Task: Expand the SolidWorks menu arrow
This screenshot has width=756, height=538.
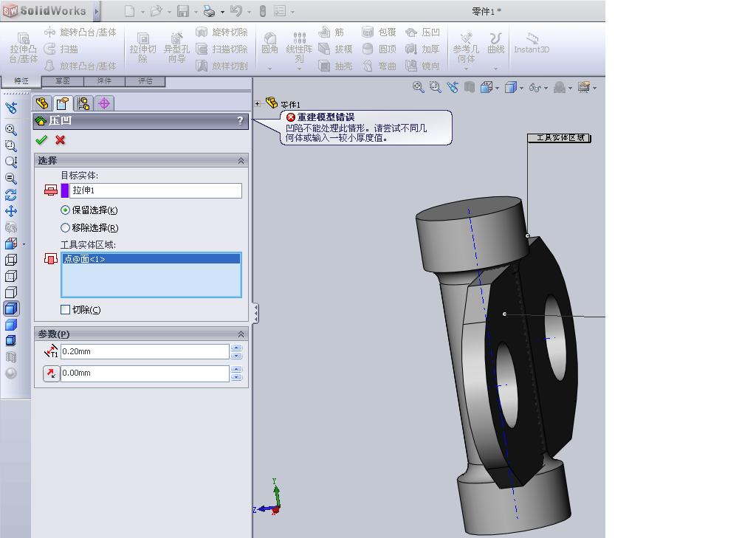Action: click(x=97, y=11)
